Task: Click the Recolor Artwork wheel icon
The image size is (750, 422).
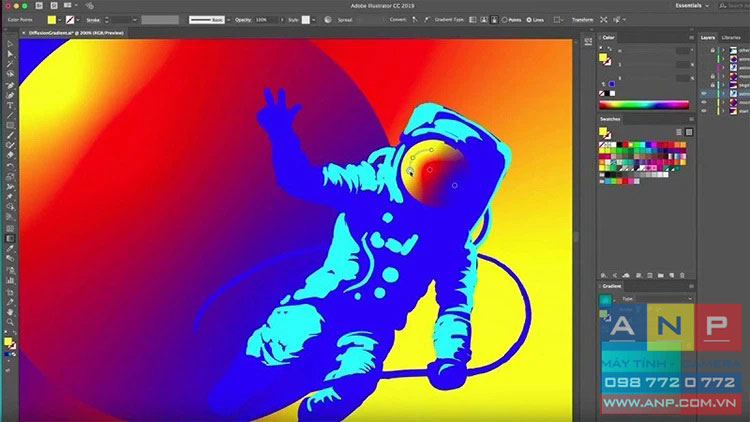Action: tap(328, 20)
